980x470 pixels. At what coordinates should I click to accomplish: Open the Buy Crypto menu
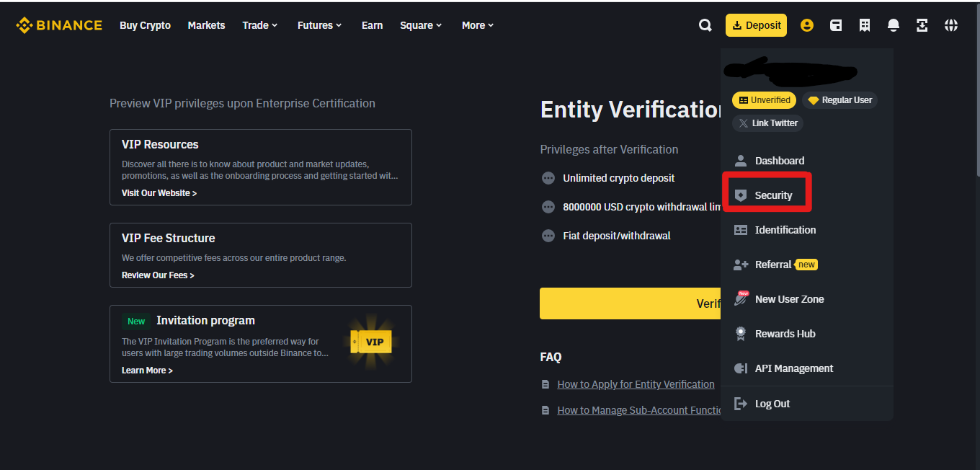tap(146, 25)
